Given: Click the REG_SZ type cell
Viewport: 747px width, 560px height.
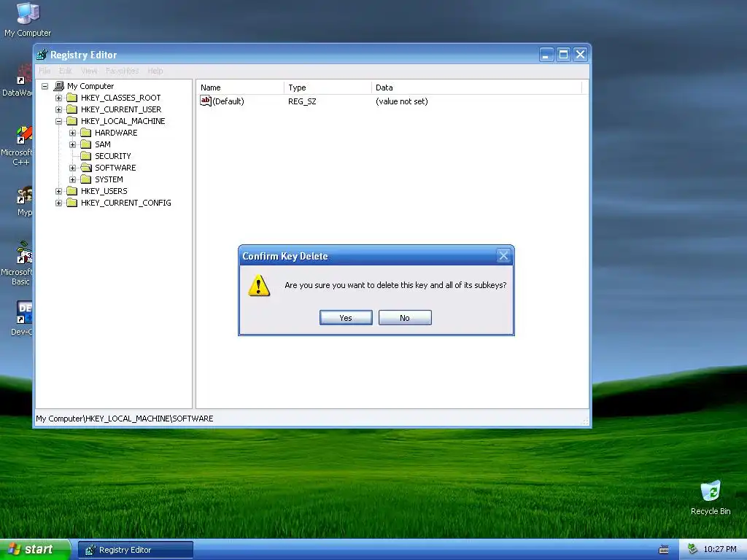Looking at the screenshot, I should coord(302,101).
